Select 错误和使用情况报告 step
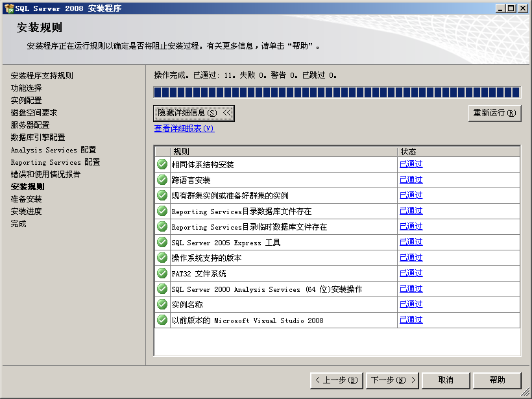This screenshot has height=399, width=532. [45, 175]
